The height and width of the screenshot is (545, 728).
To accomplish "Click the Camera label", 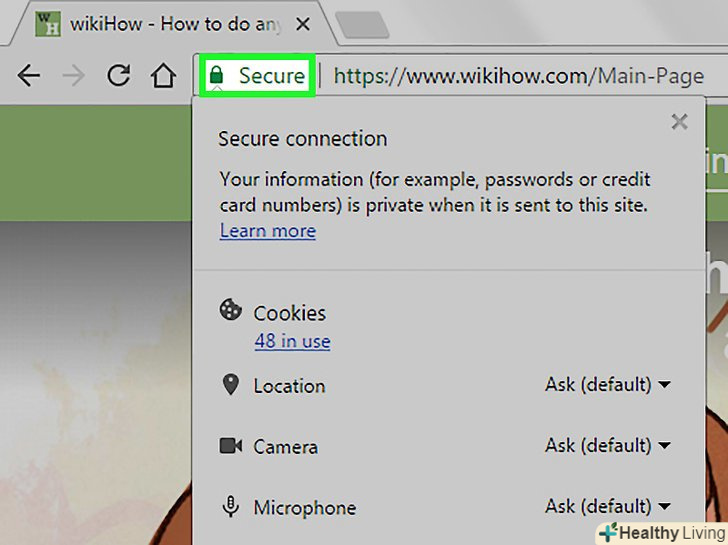I will (286, 447).
